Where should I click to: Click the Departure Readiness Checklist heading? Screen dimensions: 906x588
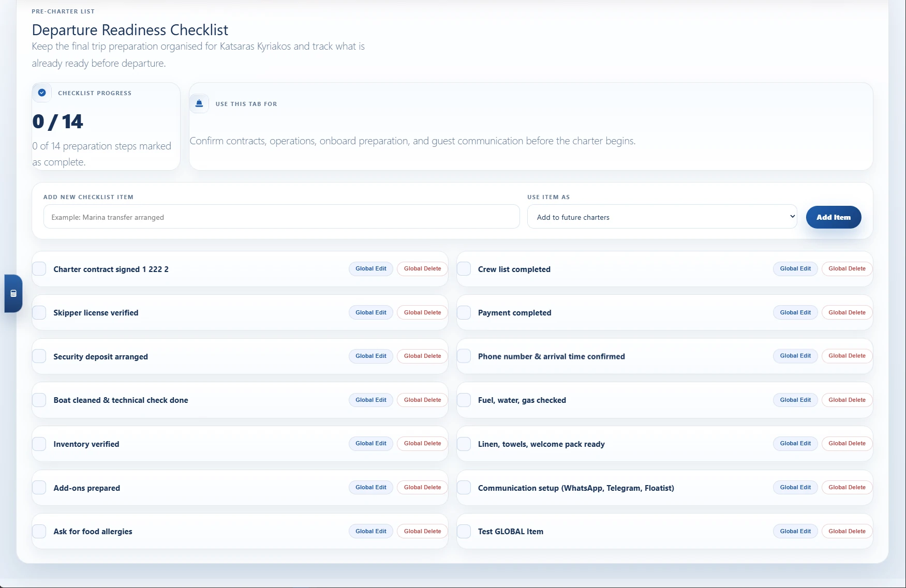coord(130,30)
